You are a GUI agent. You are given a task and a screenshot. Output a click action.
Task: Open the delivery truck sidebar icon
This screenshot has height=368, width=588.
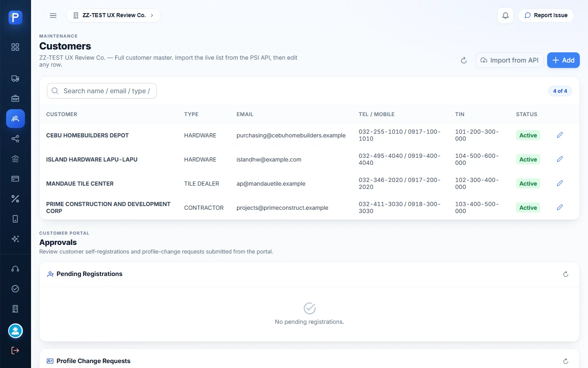pos(15,79)
